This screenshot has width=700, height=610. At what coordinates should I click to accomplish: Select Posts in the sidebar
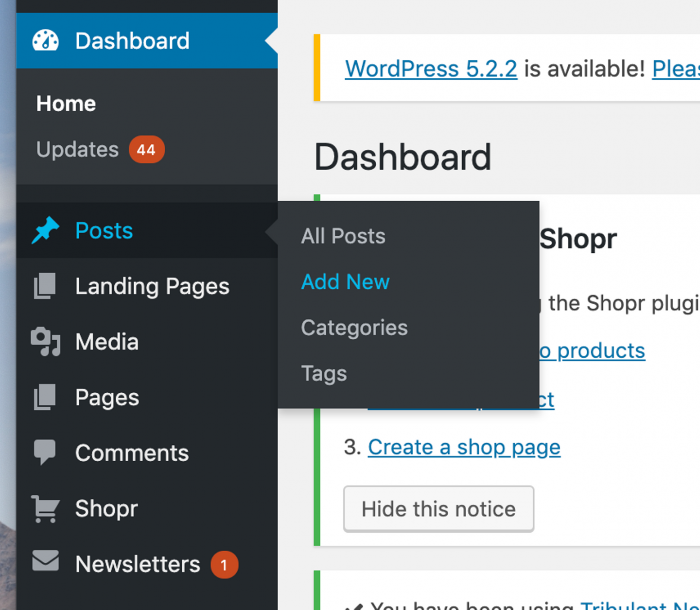tap(147, 230)
